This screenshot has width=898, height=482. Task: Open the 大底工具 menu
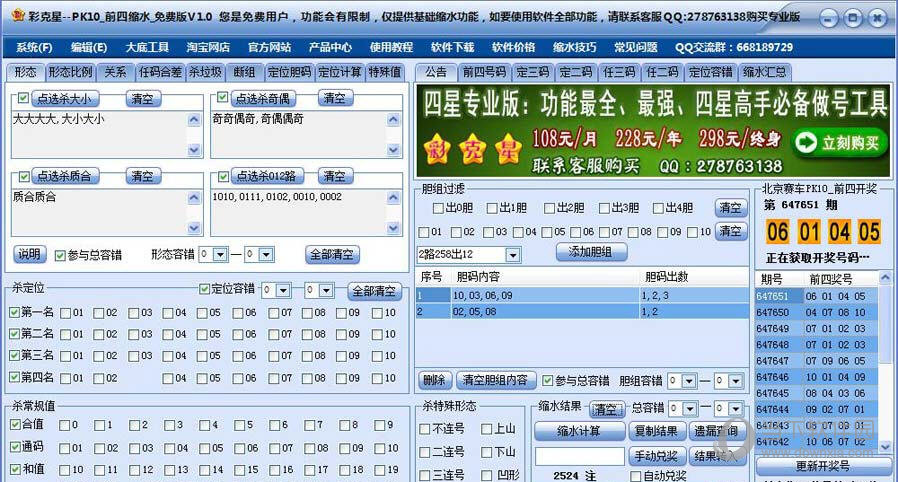[x=147, y=48]
